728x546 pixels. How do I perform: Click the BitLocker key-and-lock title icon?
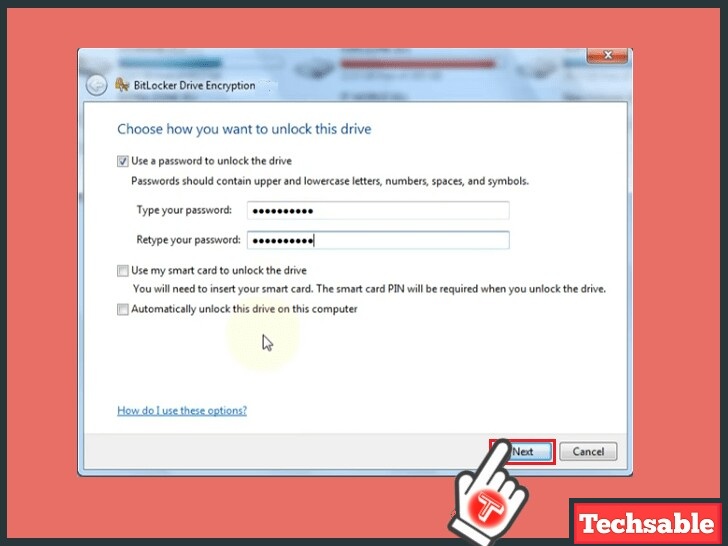tap(122, 85)
